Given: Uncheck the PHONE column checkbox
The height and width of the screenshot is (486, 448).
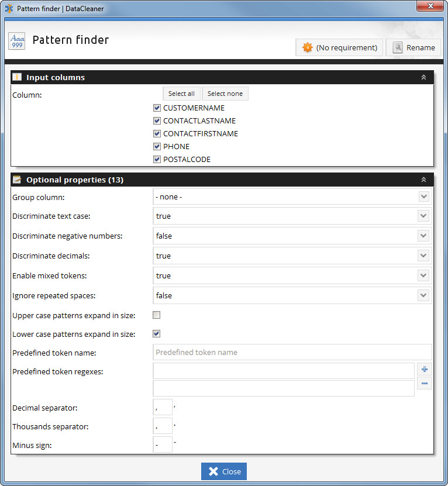Looking at the screenshot, I should point(157,146).
